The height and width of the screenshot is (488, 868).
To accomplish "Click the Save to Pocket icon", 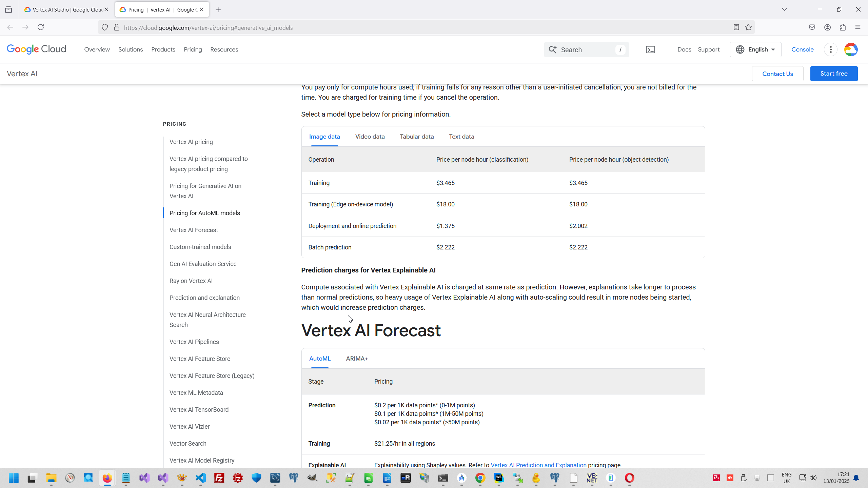I will pos(812,27).
